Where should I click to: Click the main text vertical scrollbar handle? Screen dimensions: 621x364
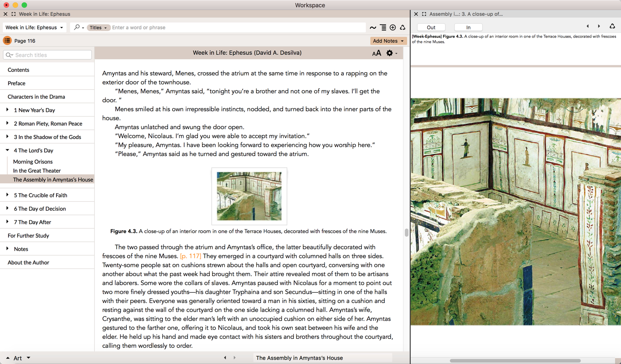point(406,233)
